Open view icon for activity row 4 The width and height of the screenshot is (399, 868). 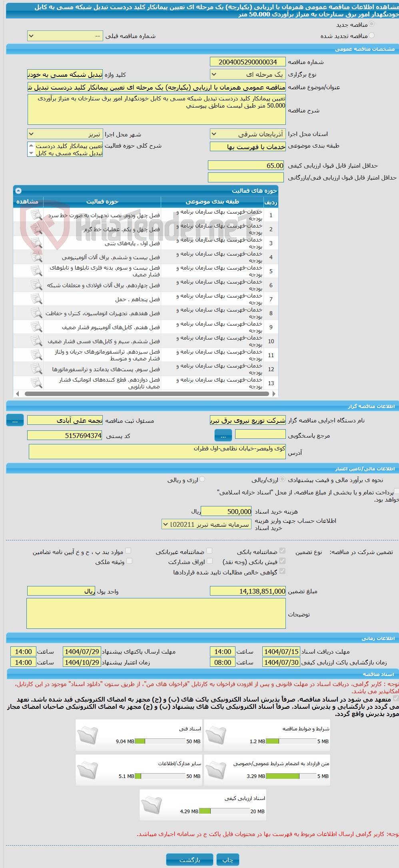[x=36, y=257]
